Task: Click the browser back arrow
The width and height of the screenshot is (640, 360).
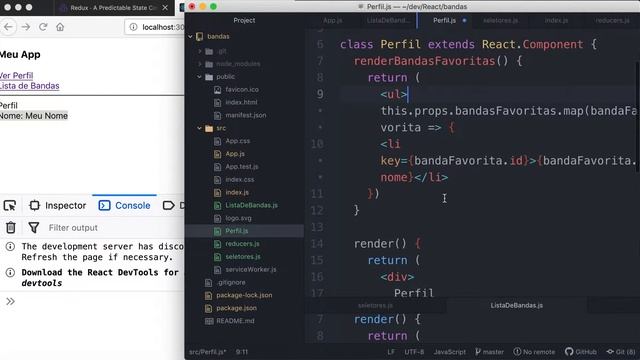Action: click(x=8, y=27)
